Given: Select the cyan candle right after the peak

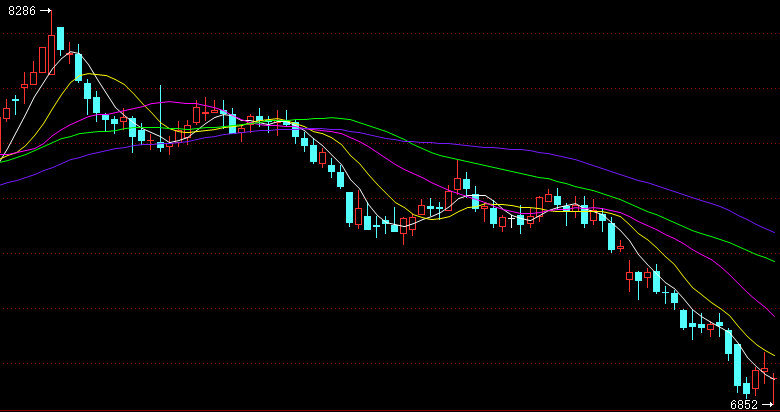Looking at the screenshot, I should pos(60,39).
